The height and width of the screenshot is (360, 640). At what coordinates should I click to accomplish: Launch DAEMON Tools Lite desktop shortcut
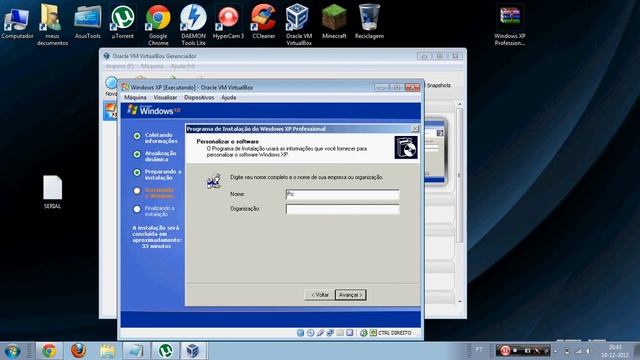coord(193,24)
